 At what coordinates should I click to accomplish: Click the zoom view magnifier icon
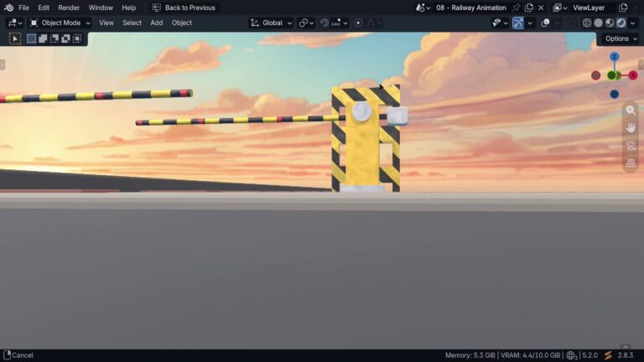631,110
